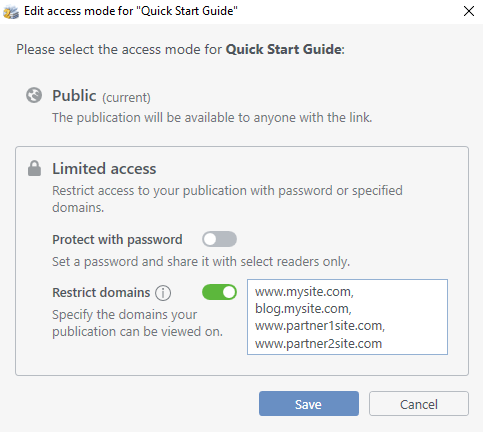Place cursor on www.partner2site.com entry
This screenshot has width=483, height=432.
coord(318,343)
